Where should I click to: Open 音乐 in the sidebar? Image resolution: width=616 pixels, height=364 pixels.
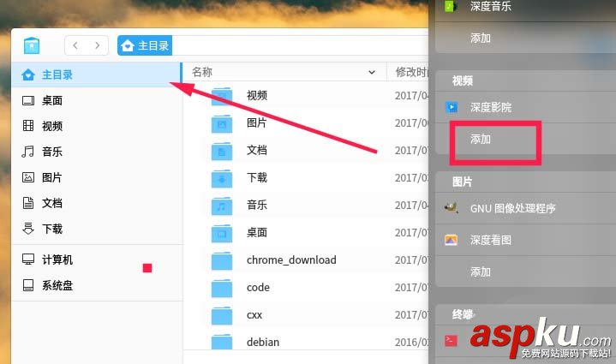[x=97, y=152]
